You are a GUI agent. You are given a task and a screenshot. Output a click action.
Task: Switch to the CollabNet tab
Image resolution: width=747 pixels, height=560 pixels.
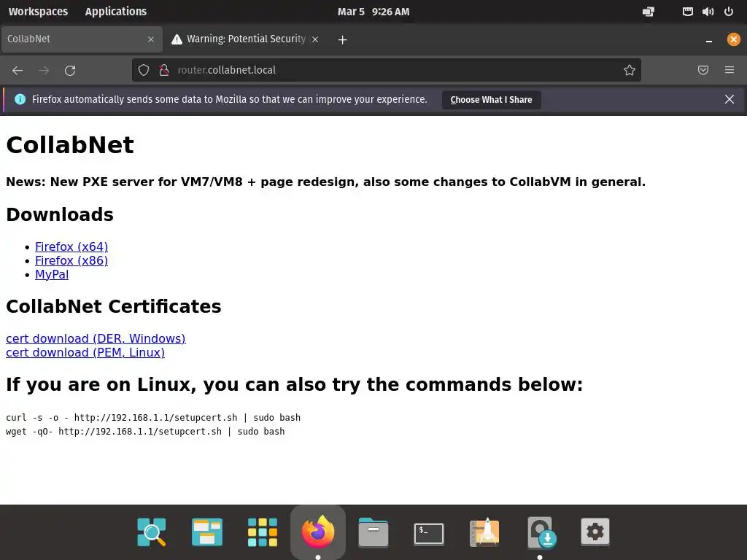coord(81,39)
